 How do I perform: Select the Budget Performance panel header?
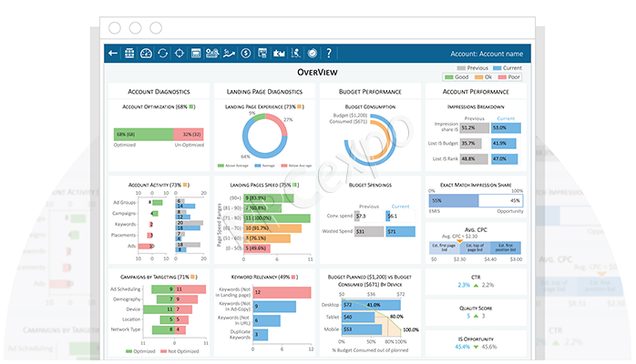click(370, 92)
